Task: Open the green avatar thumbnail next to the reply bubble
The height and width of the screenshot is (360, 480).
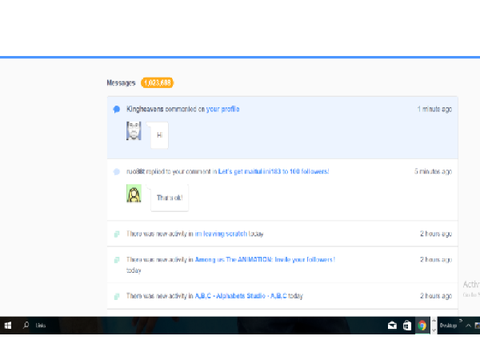Action: coord(134,193)
